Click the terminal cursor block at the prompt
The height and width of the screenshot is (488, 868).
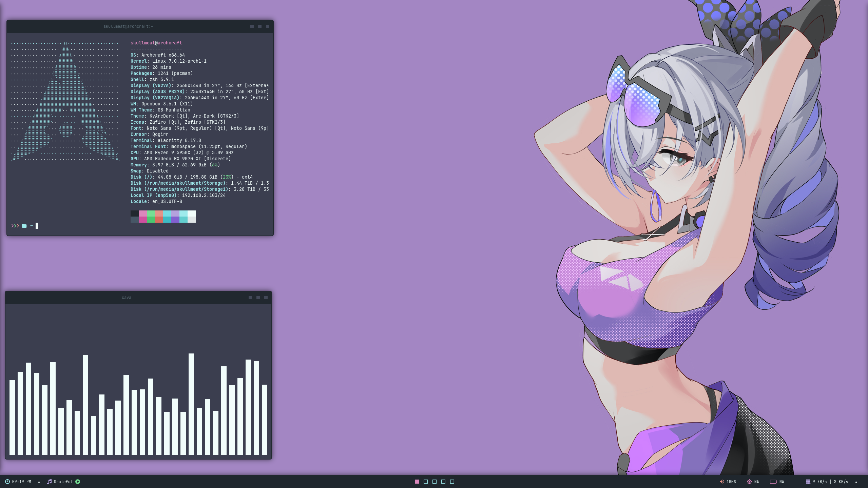click(x=37, y=226)
